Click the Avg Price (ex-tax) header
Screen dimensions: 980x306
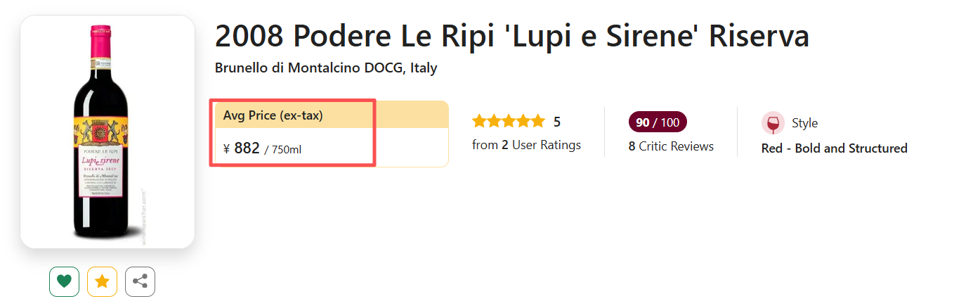273,115
